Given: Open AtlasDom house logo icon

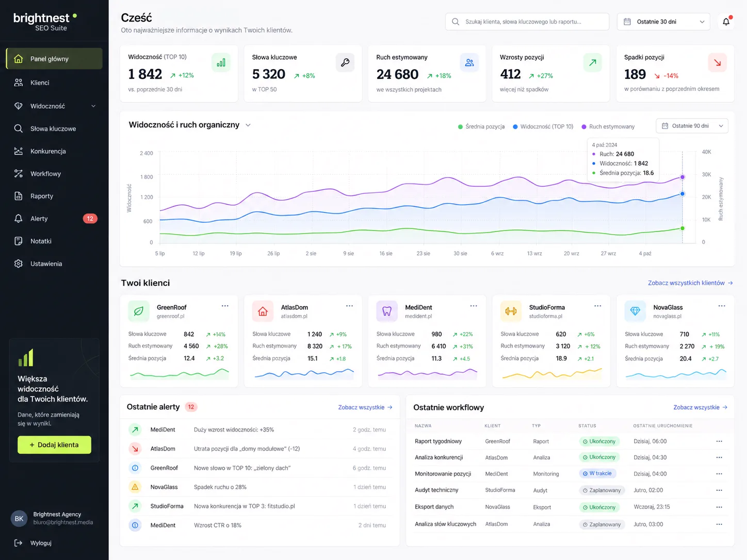Looking at the screenshot, I should (x=263, y=311).
